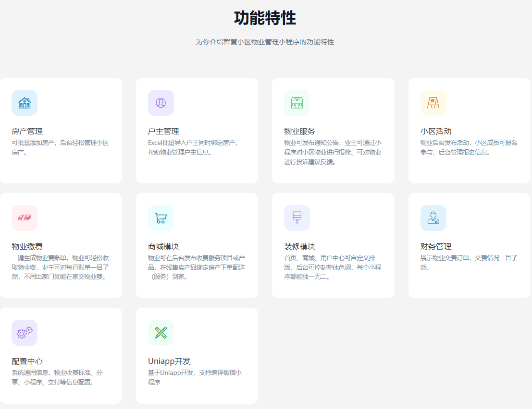Open the 物业缴费 feature heading
532x409 pixels.
click(27, 246)
